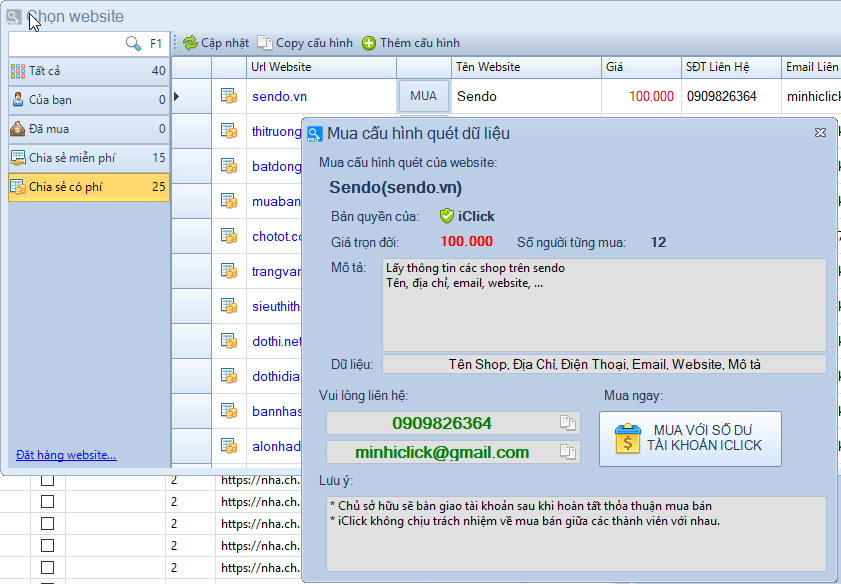Close the Mua cấu hình quét dữ liệu dialog
Screen dimensions: 841x584
pyautogui.click(x=820, y=132)
